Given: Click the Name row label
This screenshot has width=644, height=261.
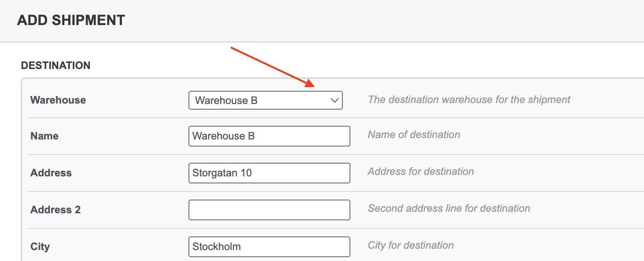Looking at the screenshot, I should tap(45, 136).
